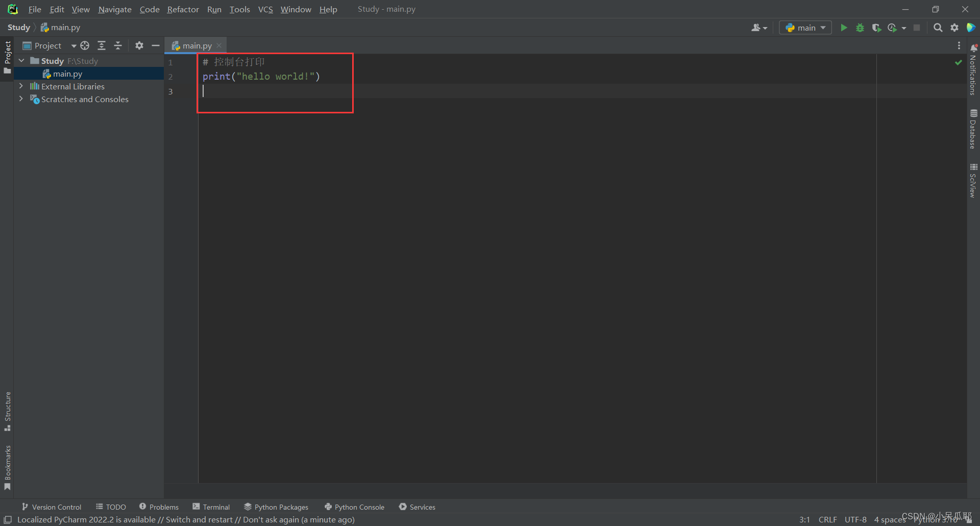980x526 pixels.
Task: Open the Window menu
Action: click(296, 9)
